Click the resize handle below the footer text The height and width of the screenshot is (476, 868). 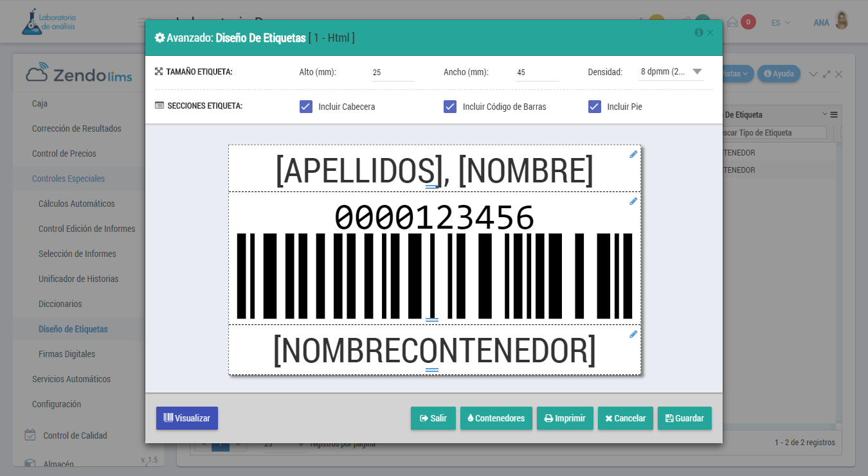432,370
